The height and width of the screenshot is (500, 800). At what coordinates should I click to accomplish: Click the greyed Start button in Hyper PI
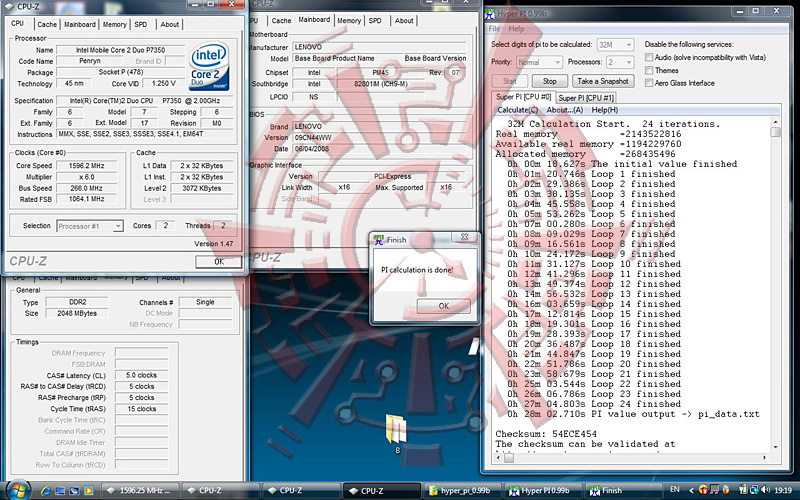[x=510, y=81]
